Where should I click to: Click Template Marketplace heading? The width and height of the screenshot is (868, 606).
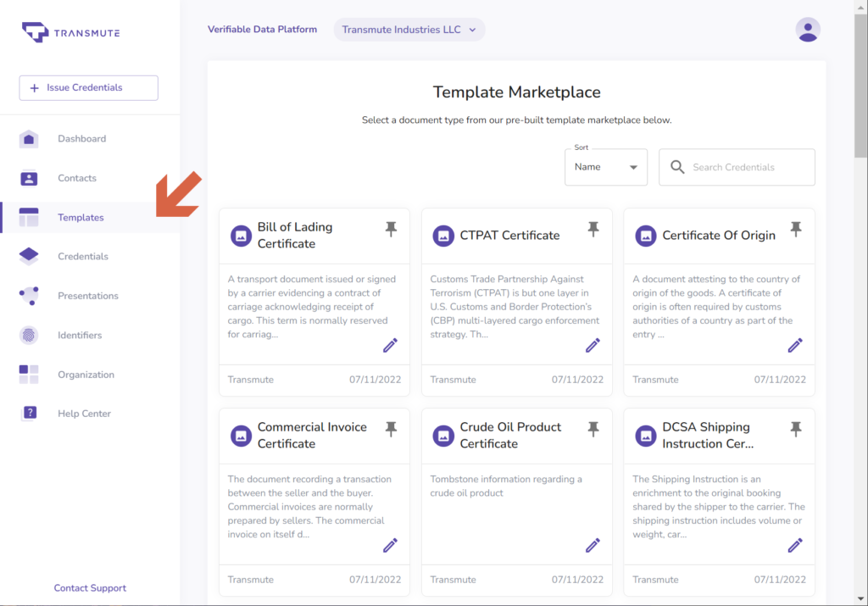pos(516,92)
